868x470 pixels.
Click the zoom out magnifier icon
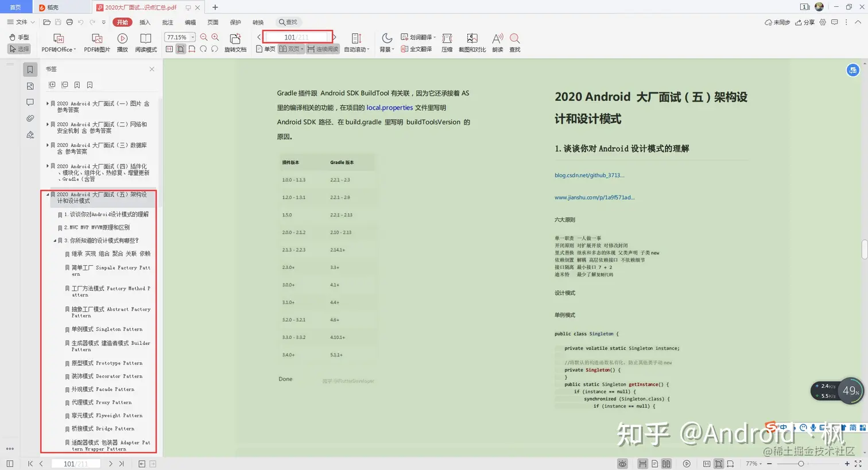click(204, 37)
